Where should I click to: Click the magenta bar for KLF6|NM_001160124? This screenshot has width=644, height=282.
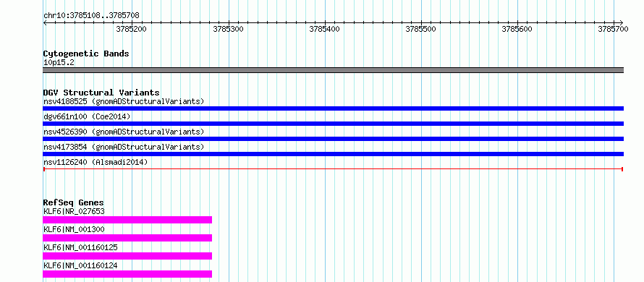point(127,274)
